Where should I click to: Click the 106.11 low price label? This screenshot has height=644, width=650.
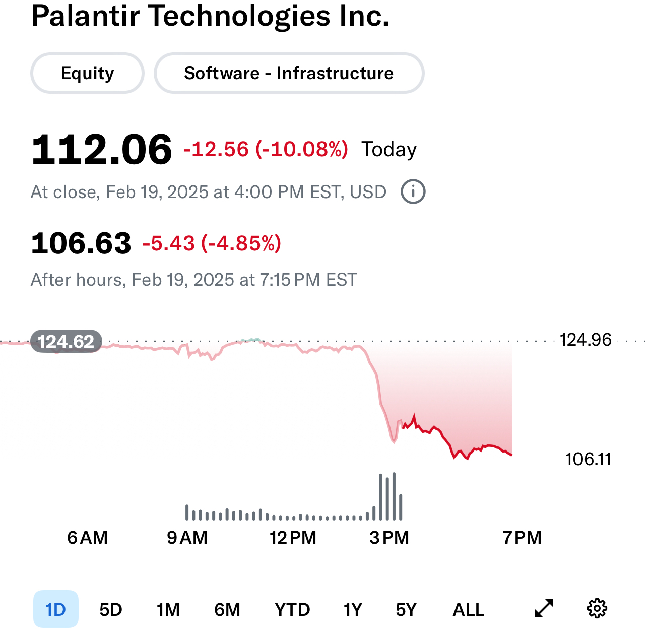[588, 459]
